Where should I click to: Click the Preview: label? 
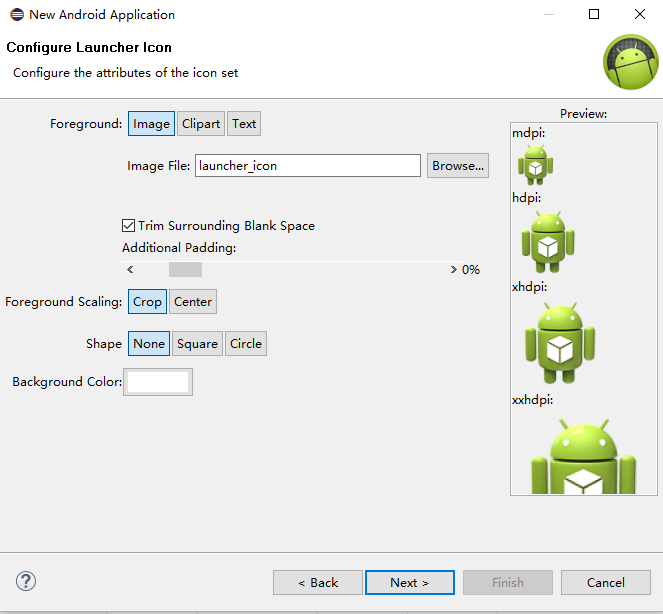click(x=584, y=113)
